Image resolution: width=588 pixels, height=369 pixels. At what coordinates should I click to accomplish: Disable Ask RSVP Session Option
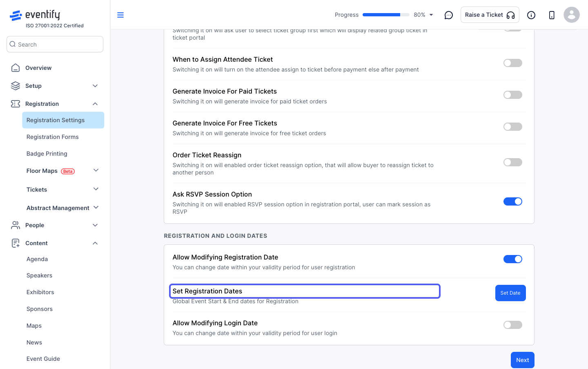(x=513, y=201)
